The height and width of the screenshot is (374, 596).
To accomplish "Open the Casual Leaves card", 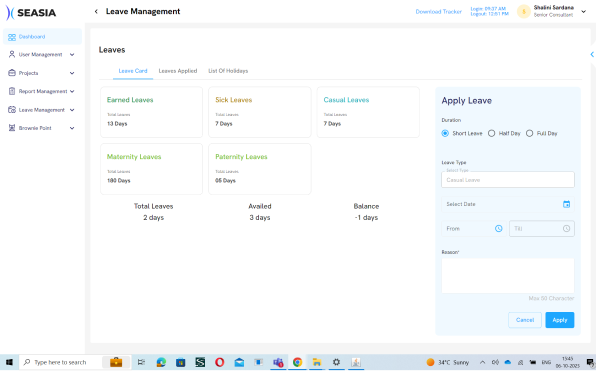I will [368, 112].
